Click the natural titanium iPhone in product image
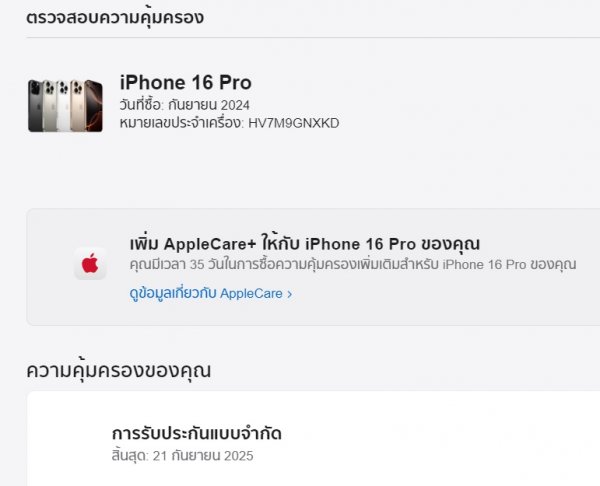This screenshot has width=600, height=486. [49, 106]
